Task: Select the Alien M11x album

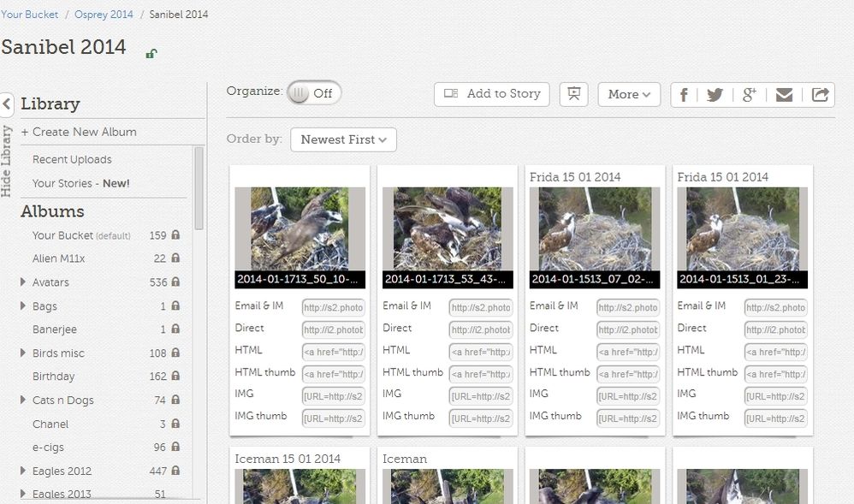Action: (58, 258)
